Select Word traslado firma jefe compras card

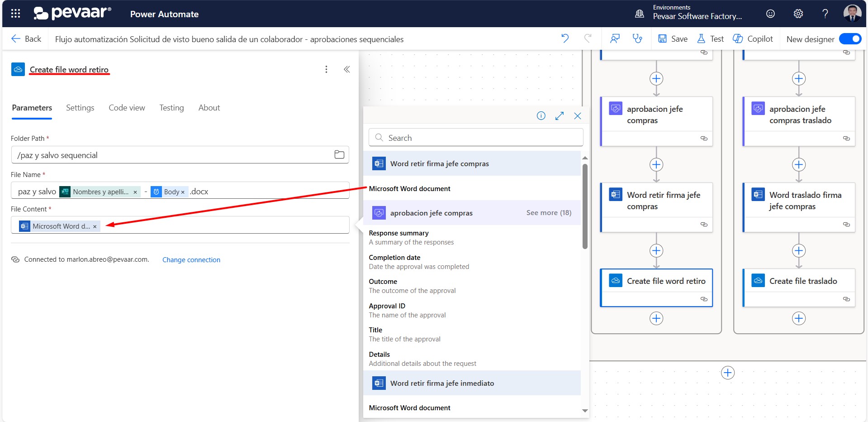coord(799,207)
